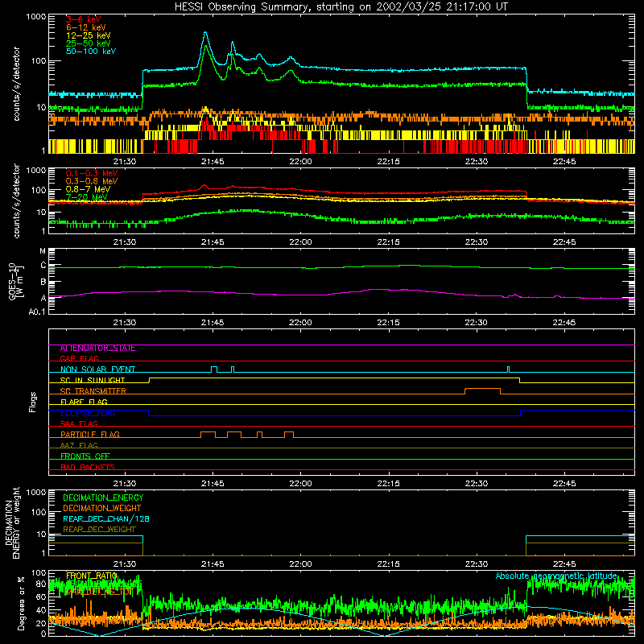Click the 21:30 time tick under Flags panel
The width and height of the screenshot is (644, 644).
click(125, 484)
